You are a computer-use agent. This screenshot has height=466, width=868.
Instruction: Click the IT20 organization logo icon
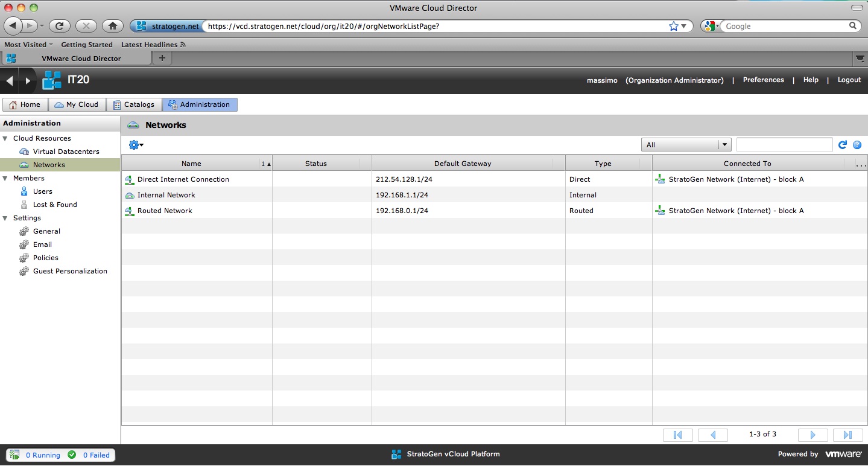tap(52, 80)
